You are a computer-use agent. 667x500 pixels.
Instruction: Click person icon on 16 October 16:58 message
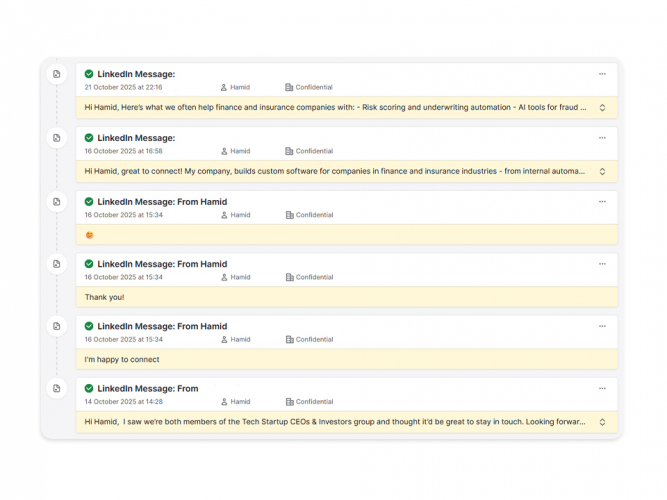pos(224,151)
